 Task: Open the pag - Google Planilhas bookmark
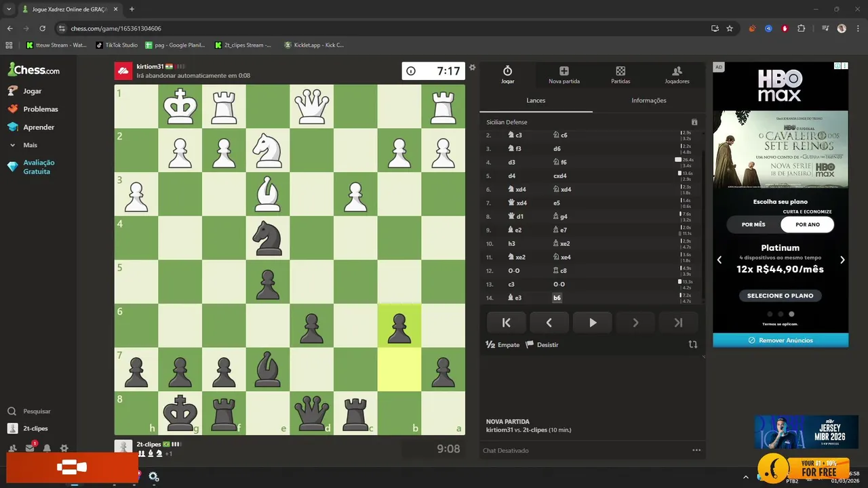pyautogui.click(x=175, y=45)
